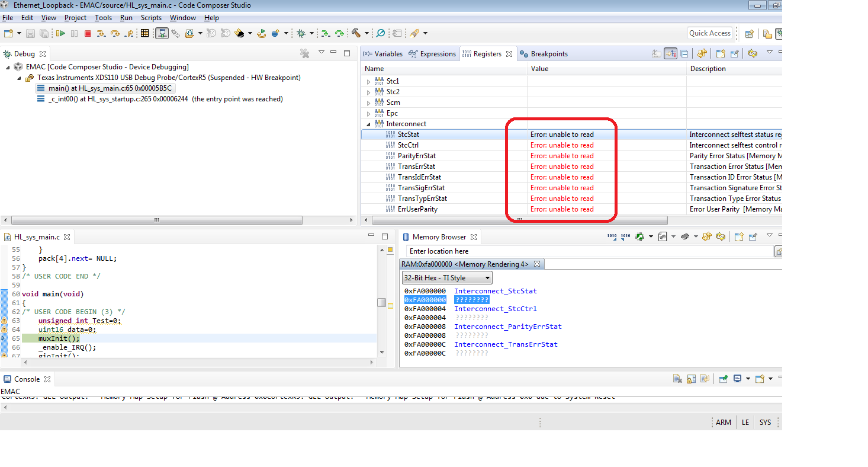Toggle the Show Type Names icon in Registers view
Screen dimensions: 868x467
click(x=657, y=53)
